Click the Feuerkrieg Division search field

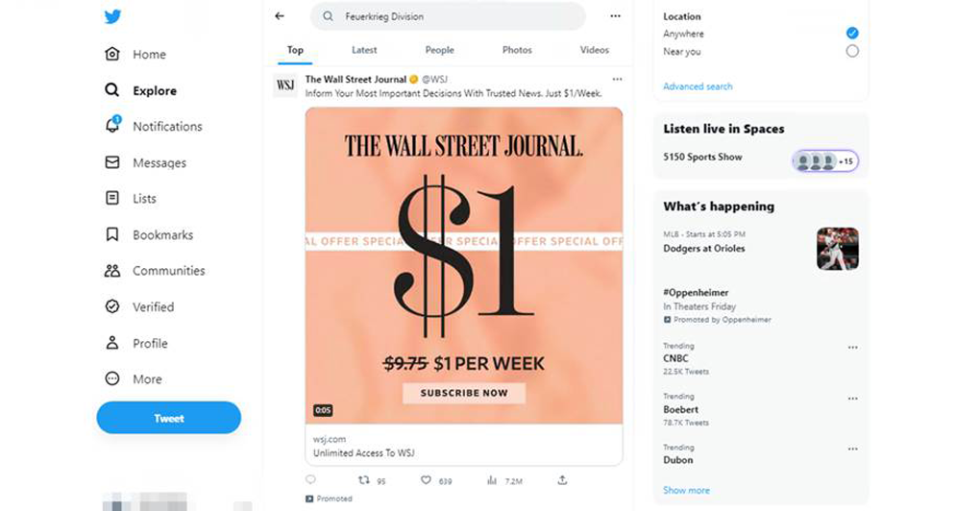pyautogui.click(x=448, y=17)
